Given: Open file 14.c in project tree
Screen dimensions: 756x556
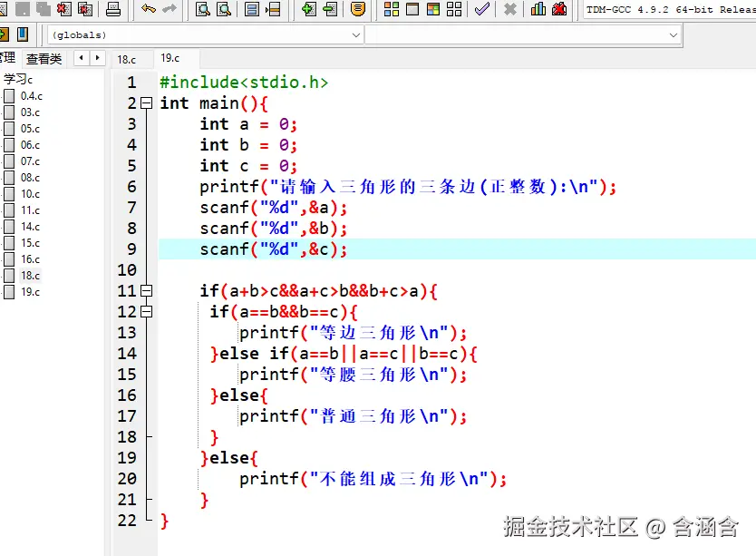Looking at the screenshot, I should pyautogui.click(x=30, y=227).
